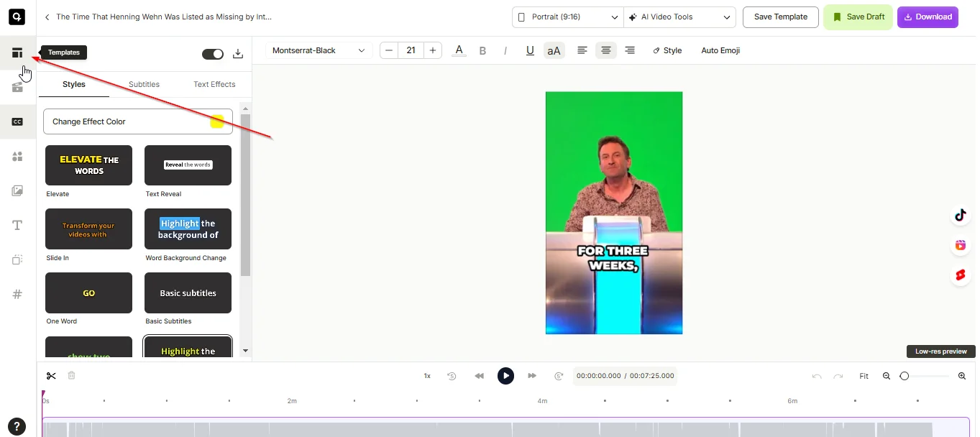Switch to the Text Effects tab

(x=214, y=84)
